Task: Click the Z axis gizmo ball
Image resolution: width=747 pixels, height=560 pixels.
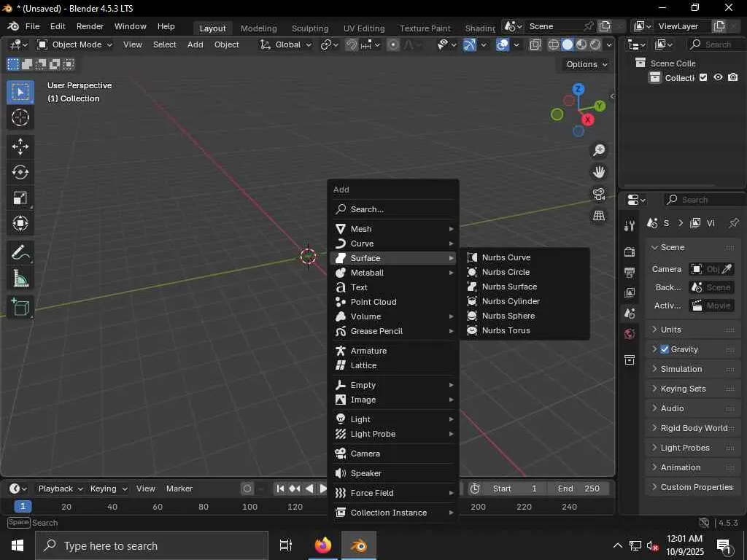Action: pyautogui.click(x=578, y=89)
